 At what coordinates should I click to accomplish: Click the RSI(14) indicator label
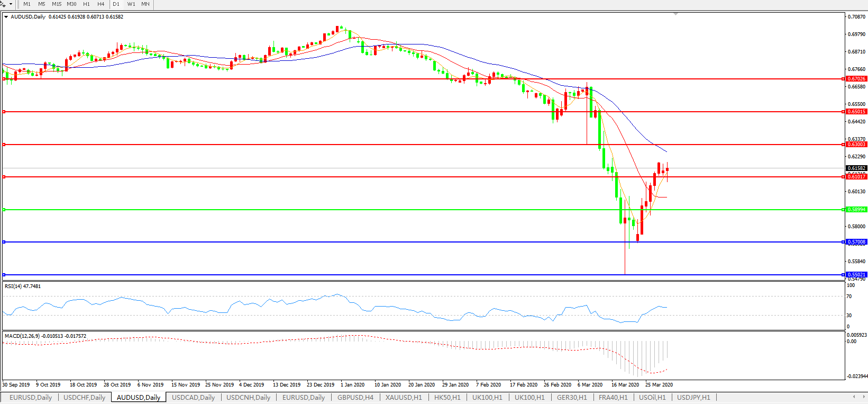(23, 286)
